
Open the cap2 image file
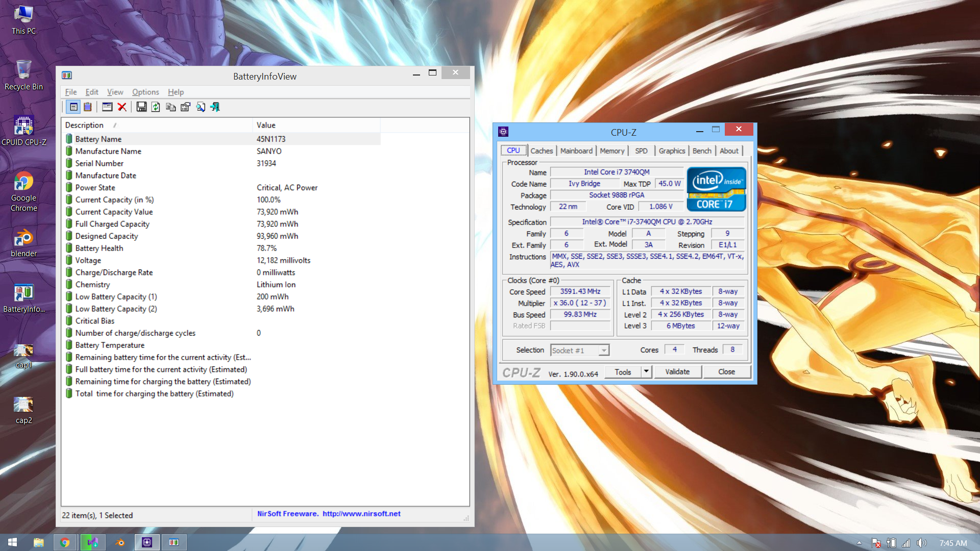23,410
